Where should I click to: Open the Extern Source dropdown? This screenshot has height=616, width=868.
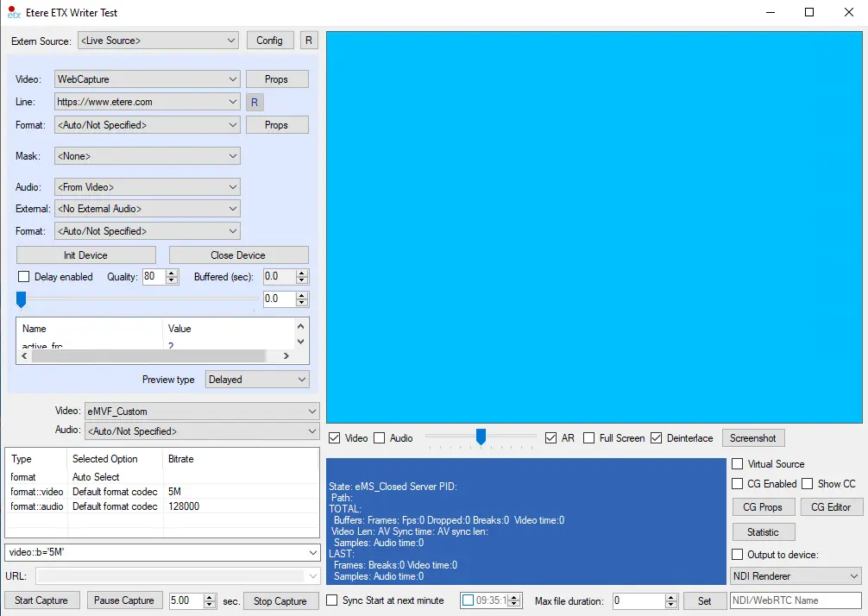[158, 41]
